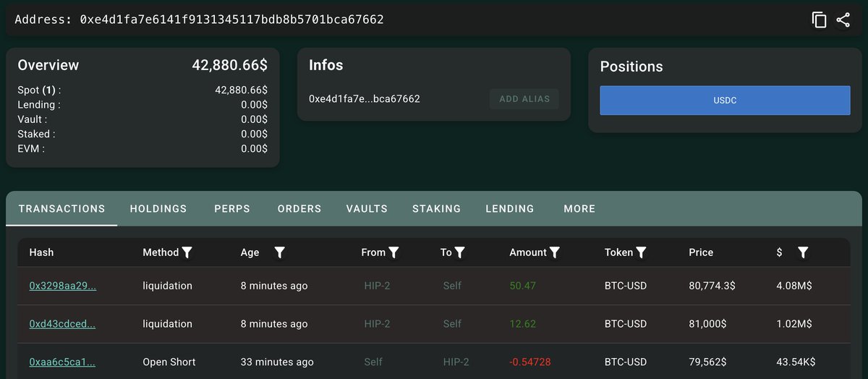Open the Age column filter icon
Image resolution: width=868 pixels, height=379 pixels.
coord(280,252)
